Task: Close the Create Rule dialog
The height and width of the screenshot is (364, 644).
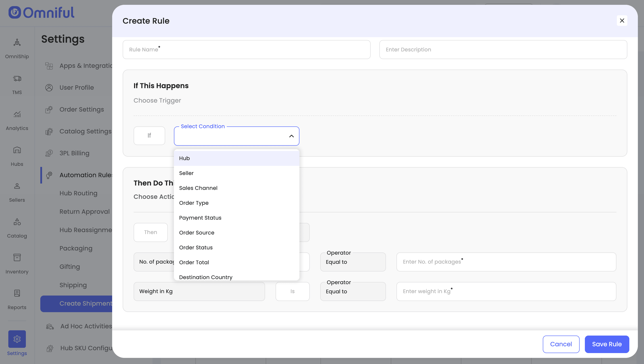Action: (x=622, y=21)
